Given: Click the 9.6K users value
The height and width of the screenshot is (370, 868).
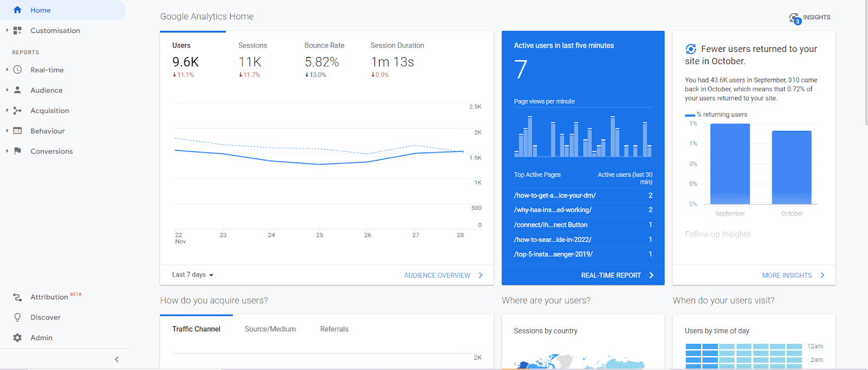Looking at the screenshot, I should tap(186, 62).
